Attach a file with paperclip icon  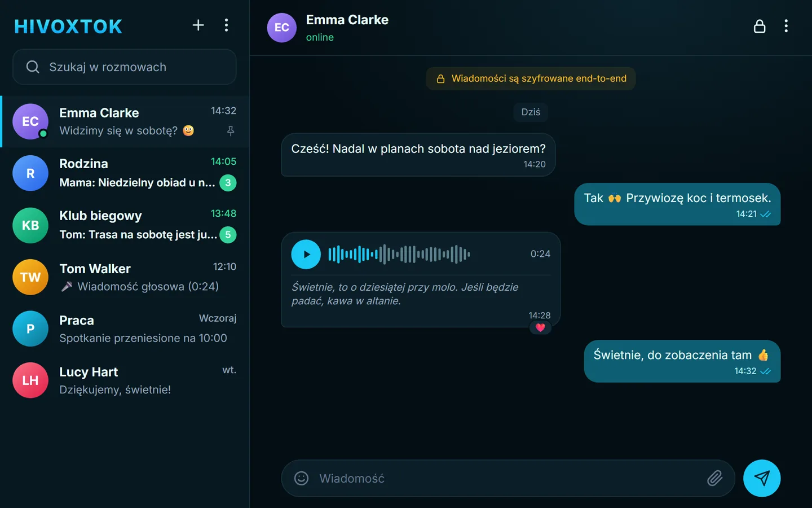tap(714, 478)
